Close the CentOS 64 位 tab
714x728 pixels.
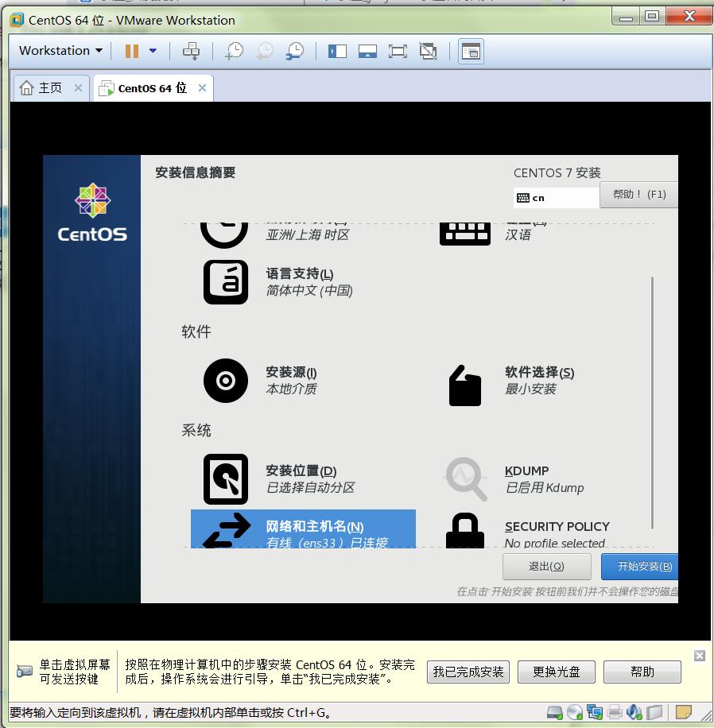click(x=202, y=88)
